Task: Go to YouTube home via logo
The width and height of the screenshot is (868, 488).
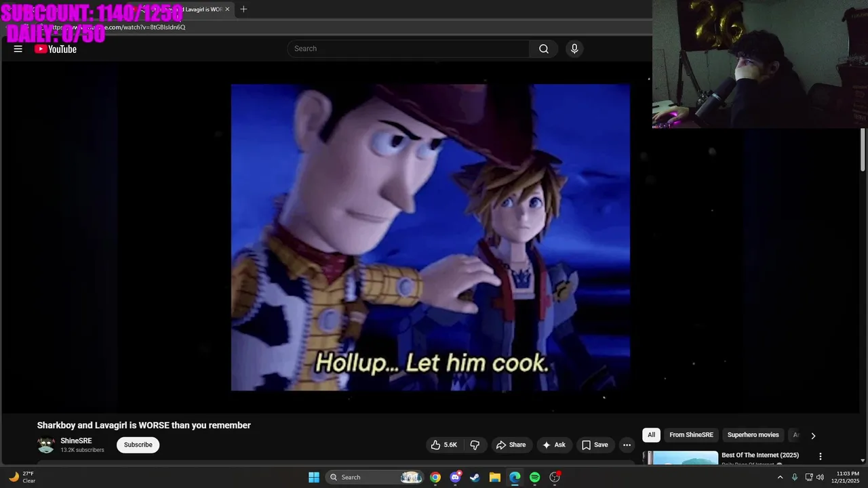Action: point(56,49)
